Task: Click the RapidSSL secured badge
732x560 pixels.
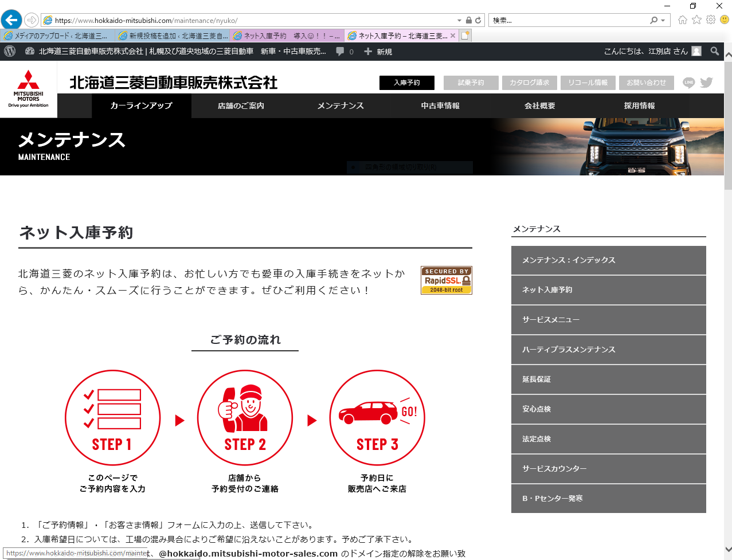Action: 447,280
